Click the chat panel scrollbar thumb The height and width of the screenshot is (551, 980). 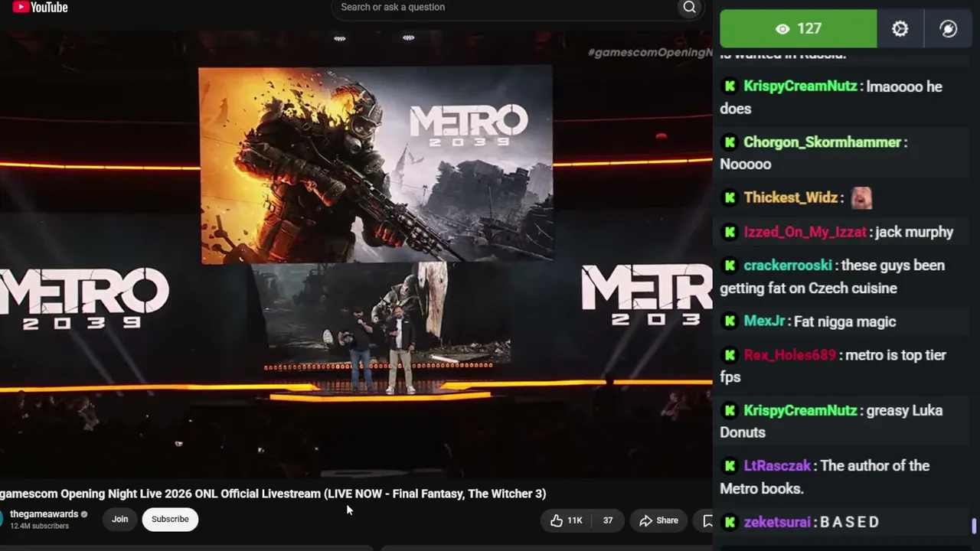click(974, 526)
